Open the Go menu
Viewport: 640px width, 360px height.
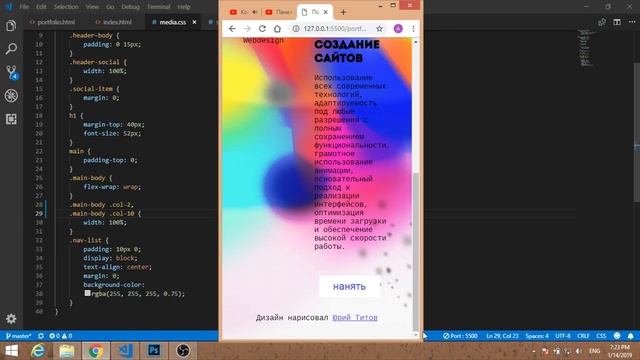[110, 7]
